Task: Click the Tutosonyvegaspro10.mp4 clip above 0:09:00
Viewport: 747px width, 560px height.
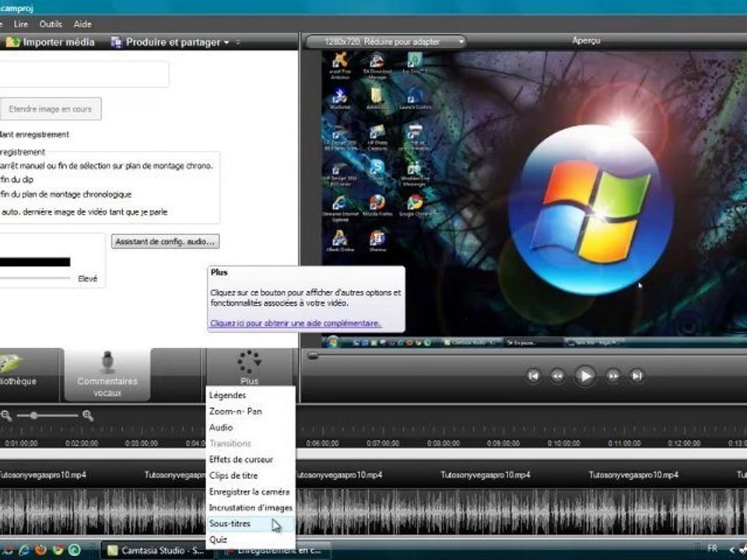Action: click(485, 474)
